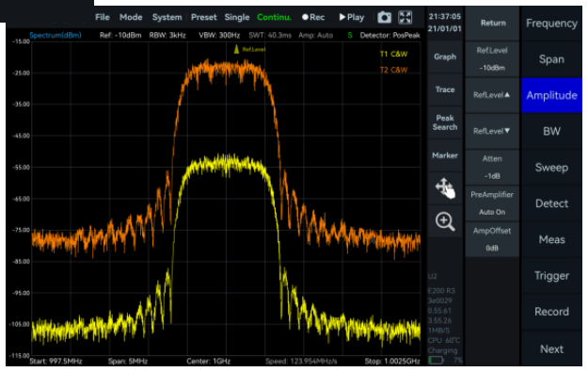The width and height of the screenshot is (588, 372).
Task: Select the pan/move hand tool
Action: coord(445,188)
